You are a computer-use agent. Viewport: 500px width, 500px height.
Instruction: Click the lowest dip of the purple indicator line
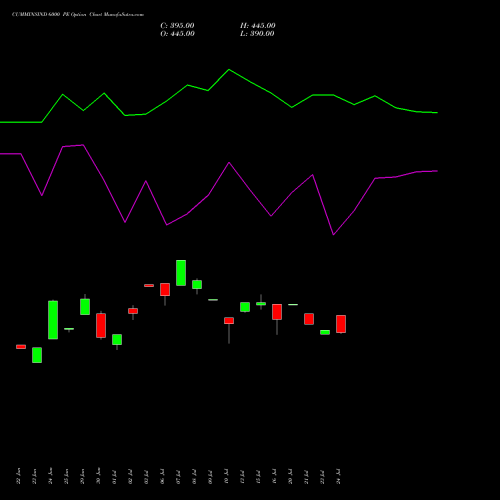click(333, 235)
